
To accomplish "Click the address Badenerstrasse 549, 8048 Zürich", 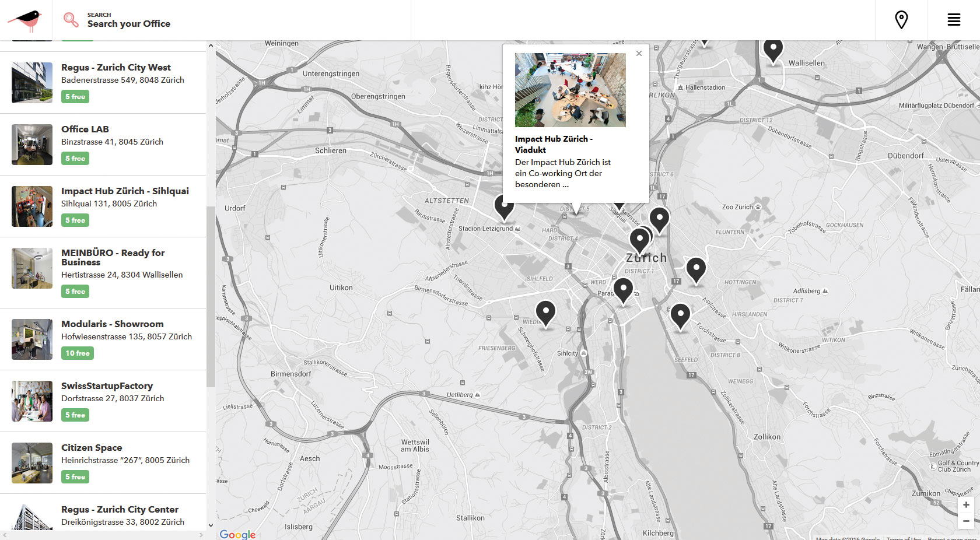I will click(123, 80).
